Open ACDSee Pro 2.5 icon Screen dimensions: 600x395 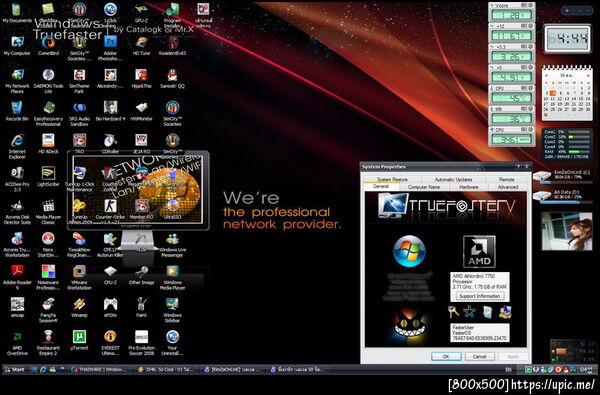(17, 180)
